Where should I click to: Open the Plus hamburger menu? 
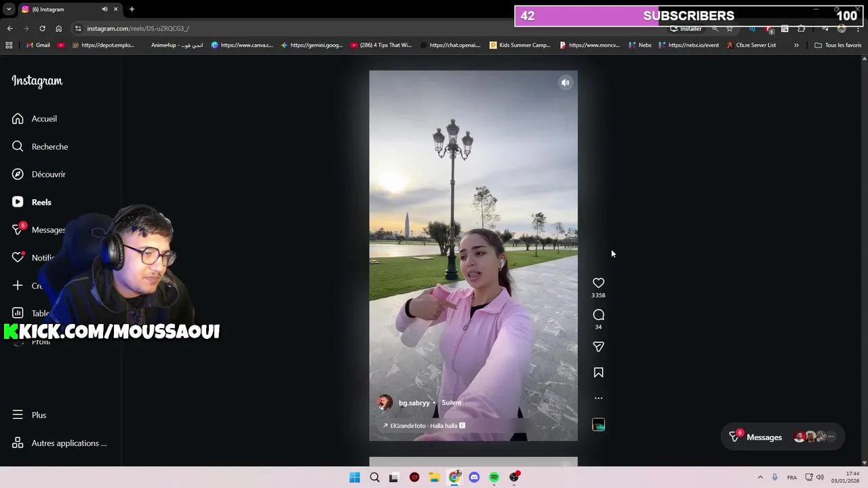coord(29,415)
